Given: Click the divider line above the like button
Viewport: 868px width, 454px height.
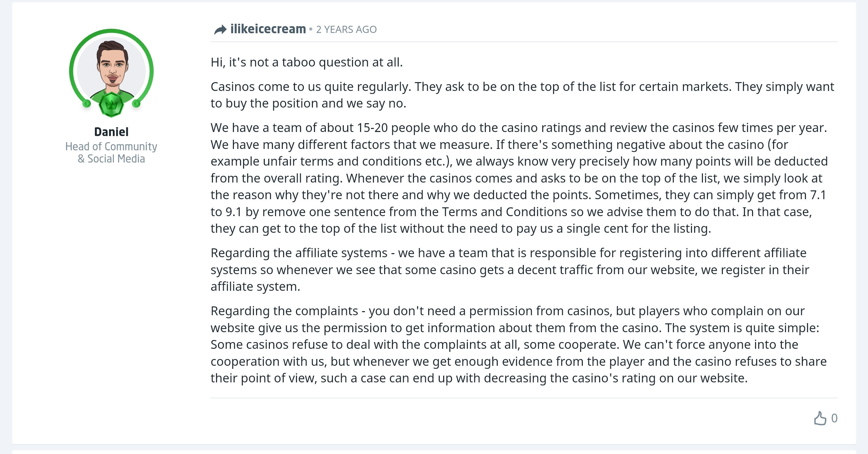Looking at the screenshot, I should pos(524,398).
